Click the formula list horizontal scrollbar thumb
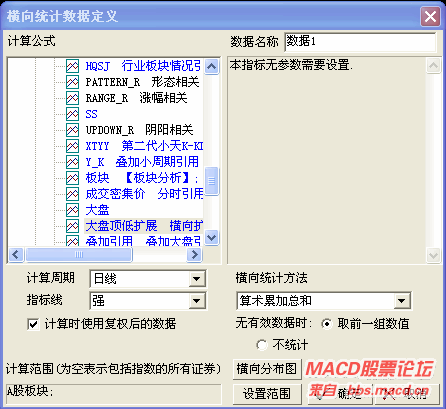This screenshot has height=409, width=446. pyautogui.click(x=79, y=255)
